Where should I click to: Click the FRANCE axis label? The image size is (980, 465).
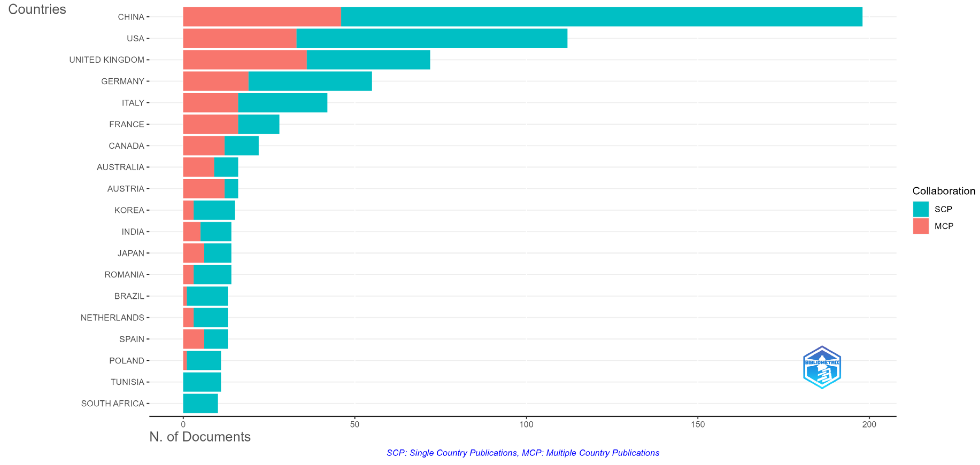pyautogui.click(x=126, y=124)
